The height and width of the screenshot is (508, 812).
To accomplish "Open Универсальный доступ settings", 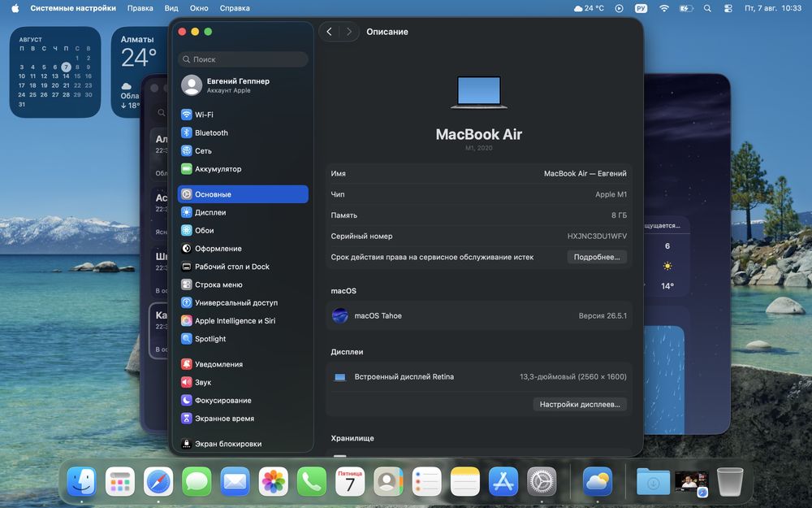I will [243, 302].
